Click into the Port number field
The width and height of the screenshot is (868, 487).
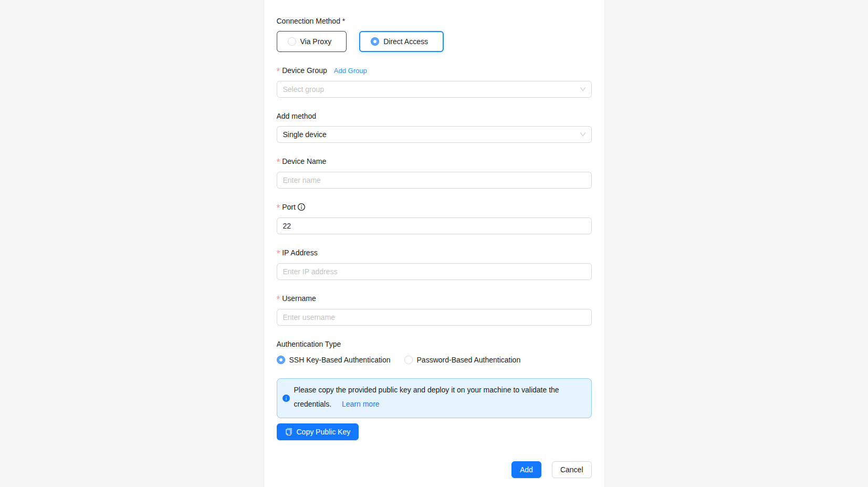click(434, 226)
